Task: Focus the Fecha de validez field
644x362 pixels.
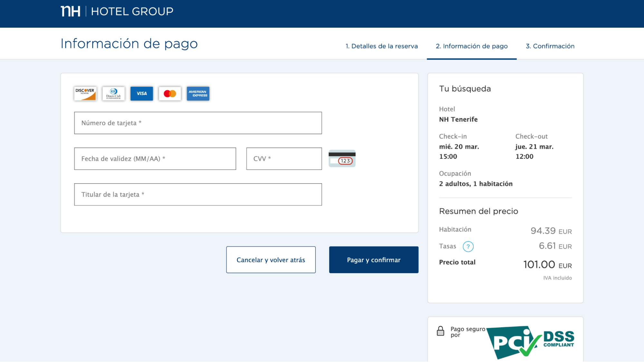Action: 155,159
